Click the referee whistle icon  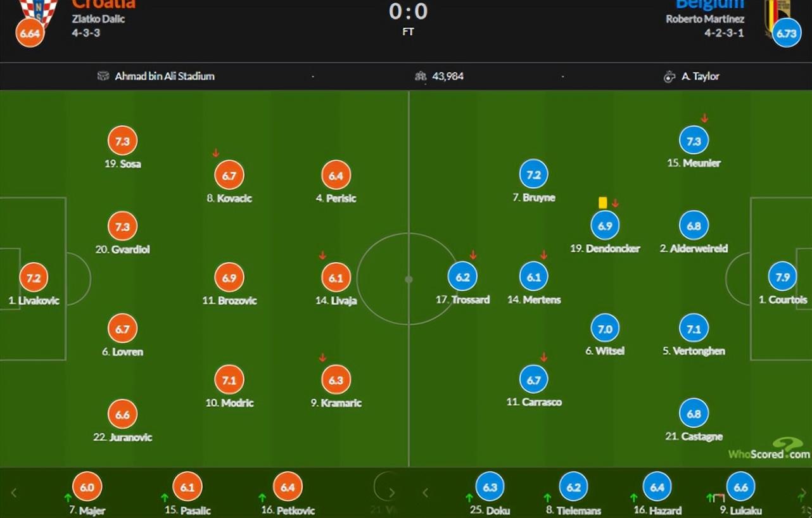click(x=669, y=77)
